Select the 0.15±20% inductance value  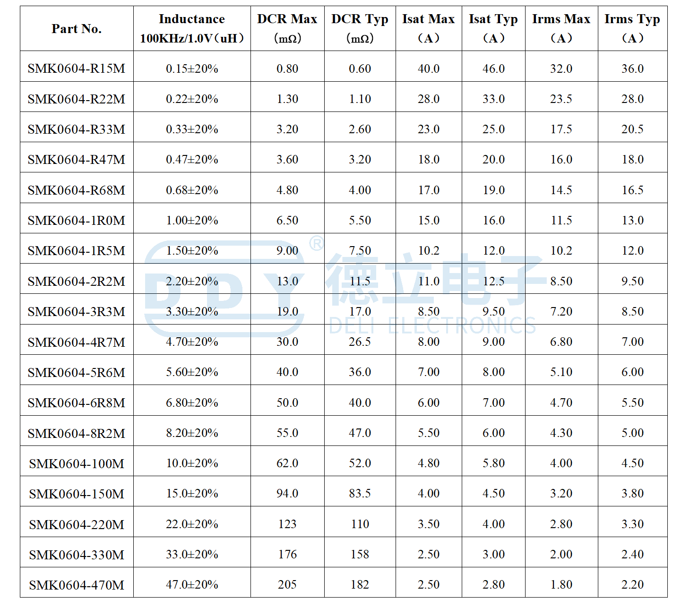click(x=192, y=68)
